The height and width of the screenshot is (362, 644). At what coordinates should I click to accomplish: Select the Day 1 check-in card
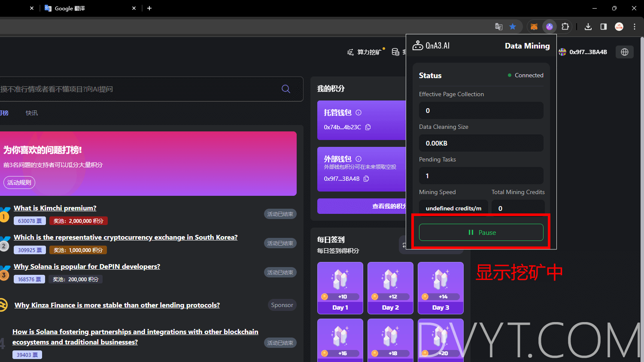point(340,288)
